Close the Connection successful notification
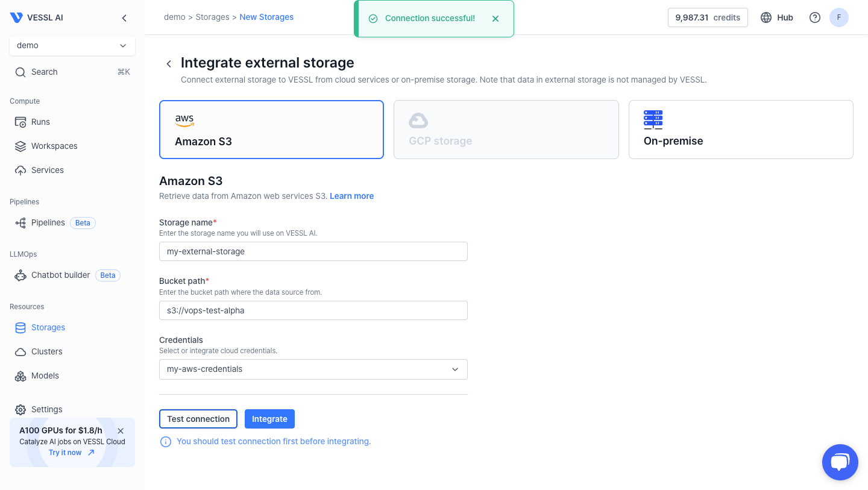The height and width of the screenshot is (490, 868). (495, 19)
